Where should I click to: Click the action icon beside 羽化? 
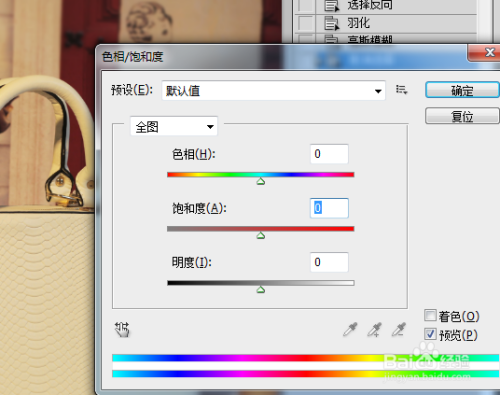331,24
